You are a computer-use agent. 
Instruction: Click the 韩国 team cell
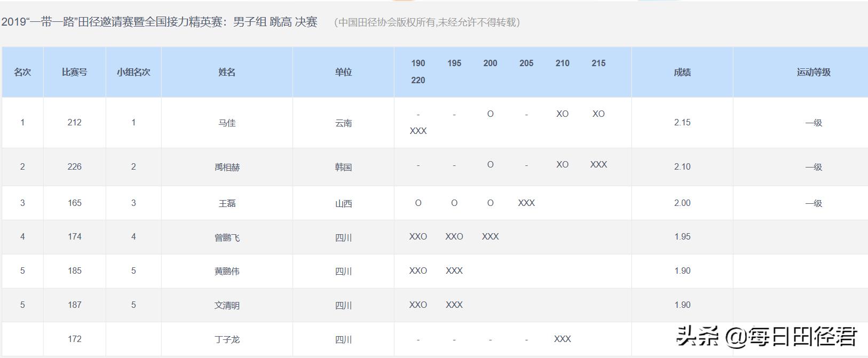click(x=343, y=167)
